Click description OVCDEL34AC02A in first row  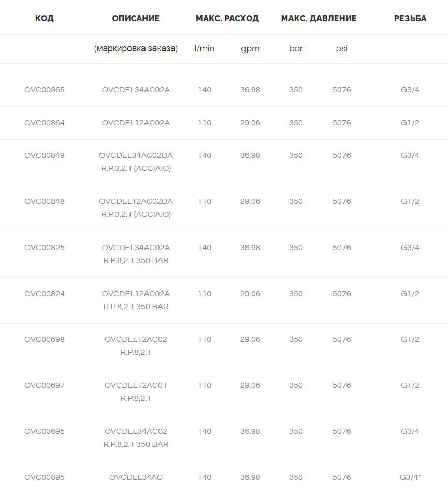pyautogui.click(x=136, y=90)
